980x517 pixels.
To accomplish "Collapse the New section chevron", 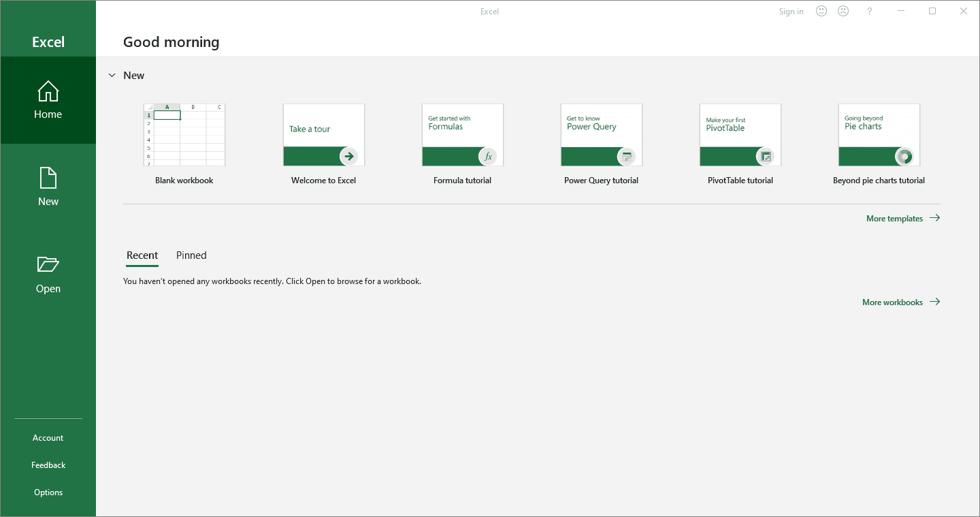I will click(x=112, y=76).
